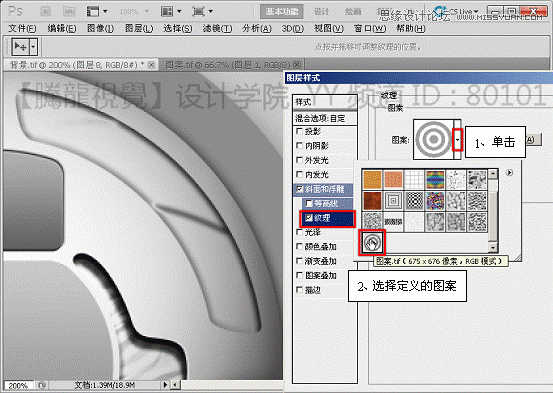Viewport: 553px width, 393px height.
Task: Pick the orange bubbles pattern swatch
Action: point(372,180)
